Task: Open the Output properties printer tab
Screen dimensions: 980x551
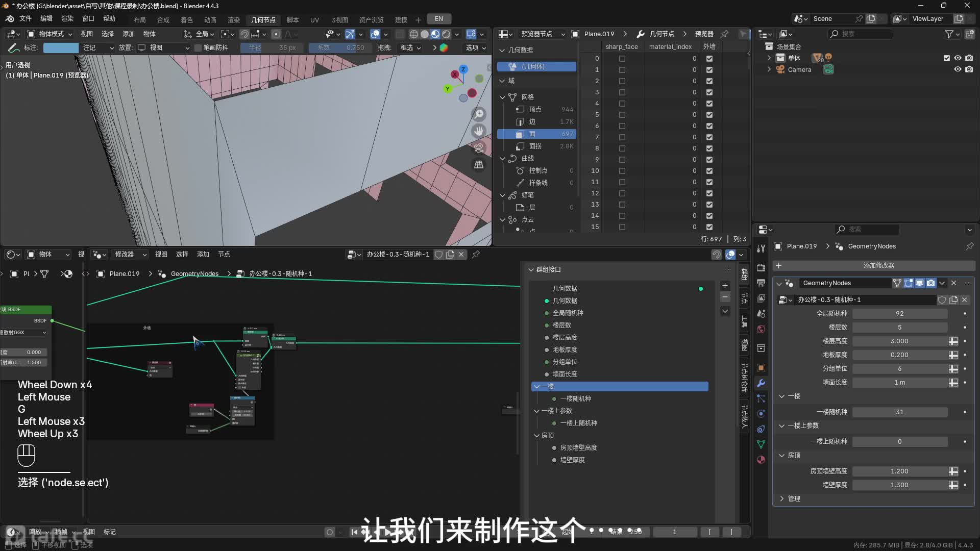Action: [761, 283]
